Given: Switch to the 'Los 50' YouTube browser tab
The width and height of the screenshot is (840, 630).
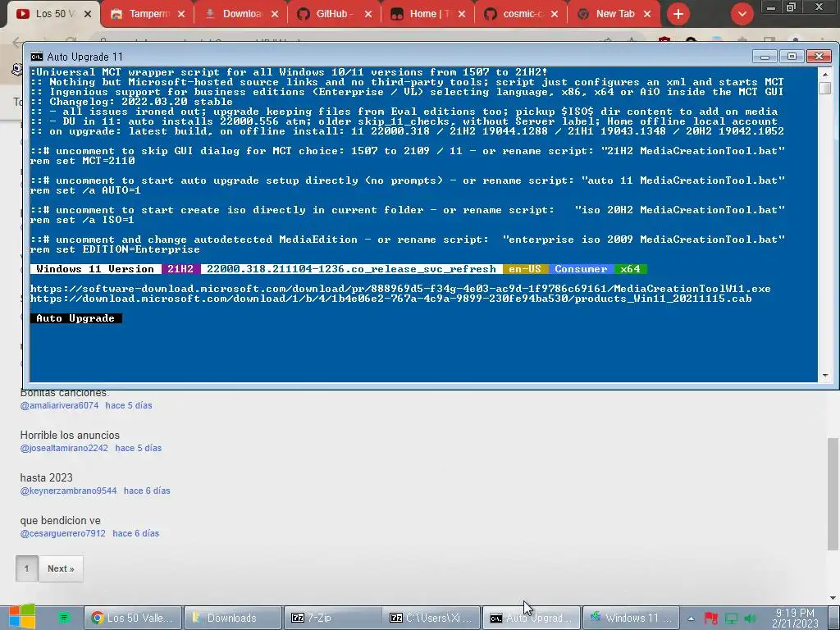Looking at the screenshot, I should click(52, 14).
